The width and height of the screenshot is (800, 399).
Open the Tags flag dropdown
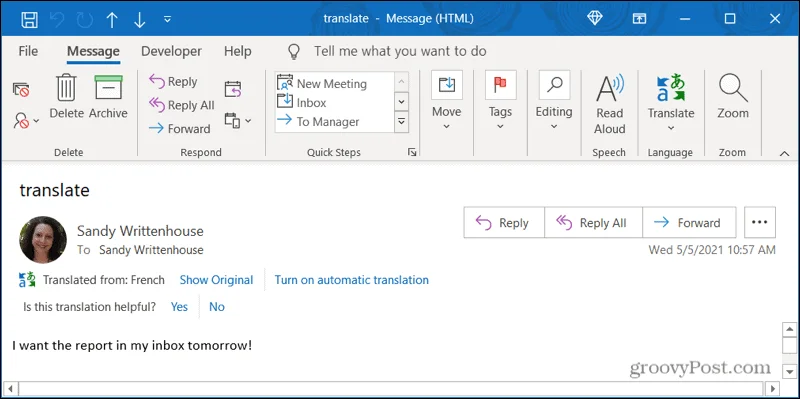500,101
